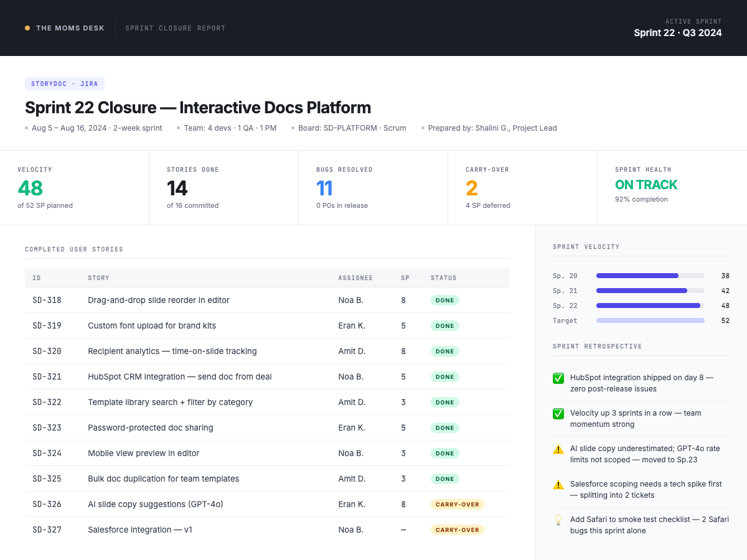Viewport: 747px width, 560px height.
Task: Click the DONE badge for SD-318
Action: tap(445, 300)
